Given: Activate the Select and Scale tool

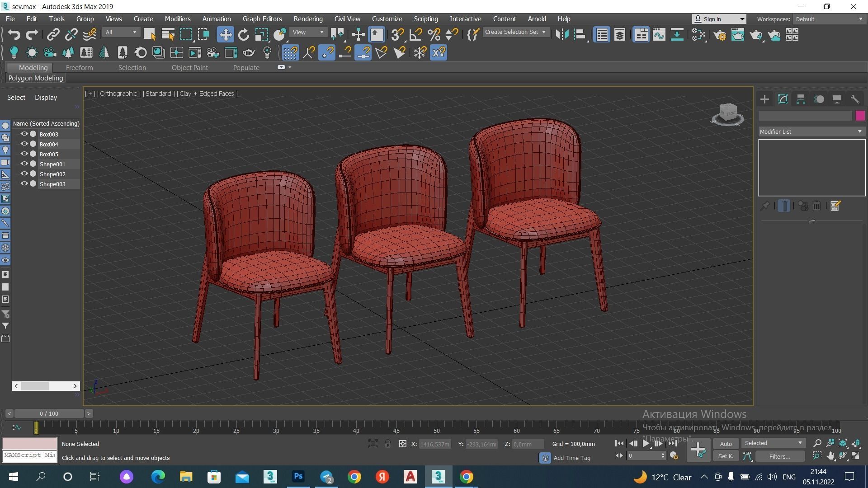Looking at the screenshot, I should click(x=261, y=35).
